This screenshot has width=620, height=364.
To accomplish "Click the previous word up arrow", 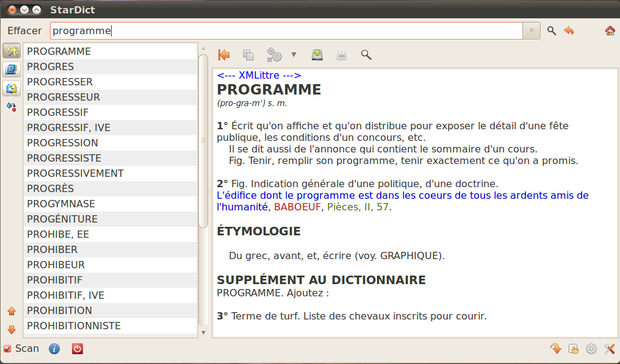I will click(x=12, y=312).
